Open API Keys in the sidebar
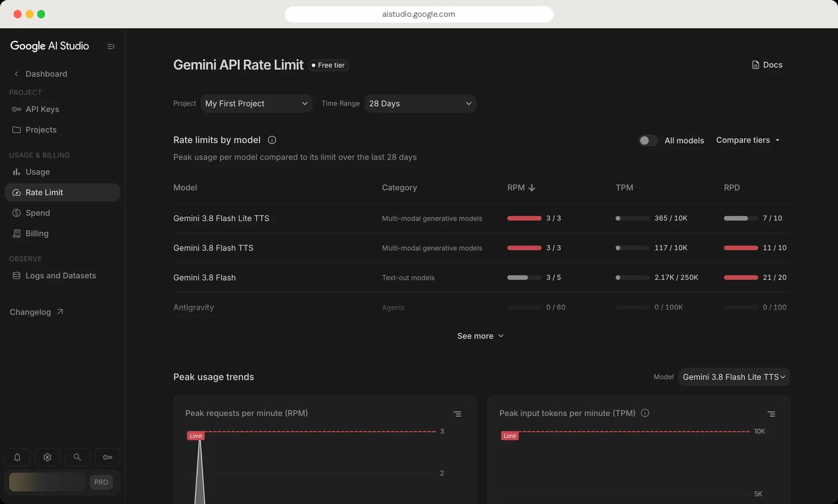838x504 pixels. (62, 109)
